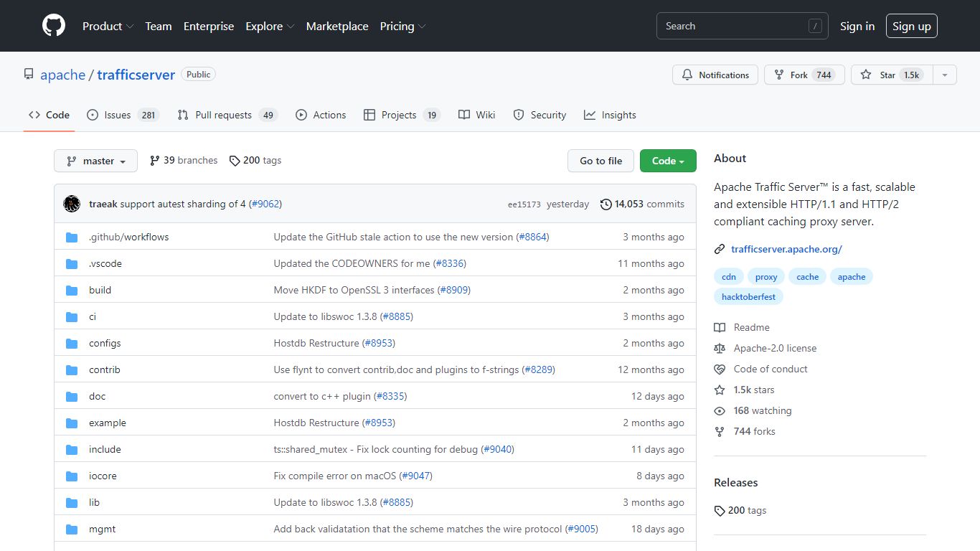
Task: Open the contrib folder icon
Action: pyautogui.click(x=72, y=369)
